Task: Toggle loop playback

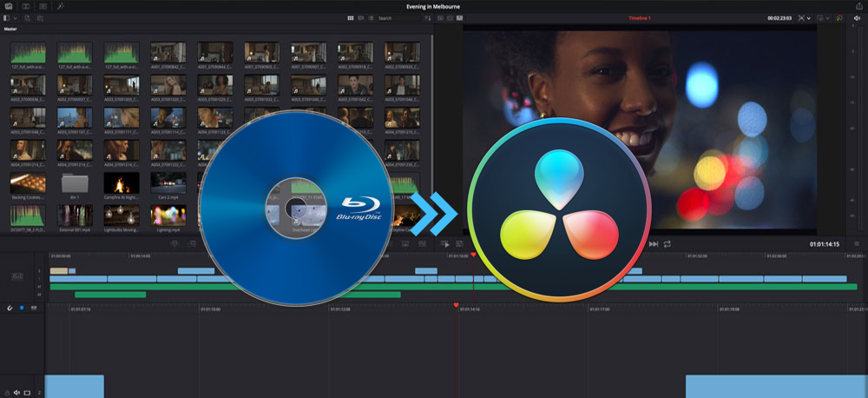Action: point(667,244)
